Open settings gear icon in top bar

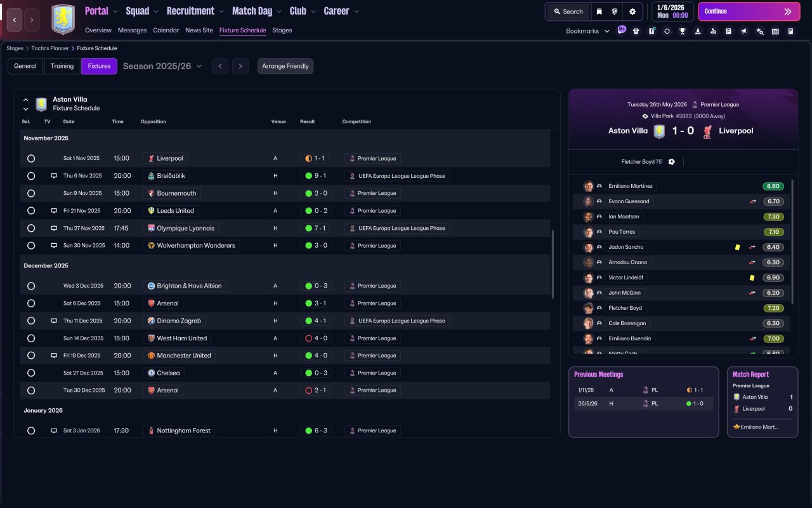[632, 11]
